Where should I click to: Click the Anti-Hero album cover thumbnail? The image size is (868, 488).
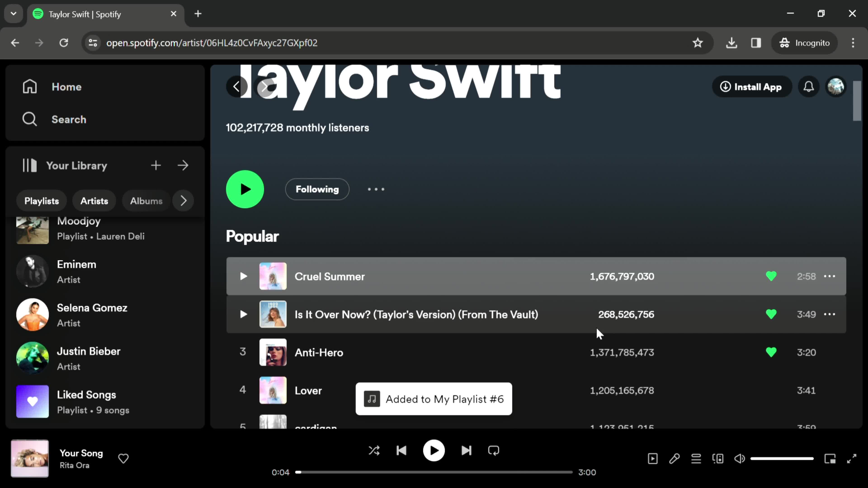tap(273, 353)
